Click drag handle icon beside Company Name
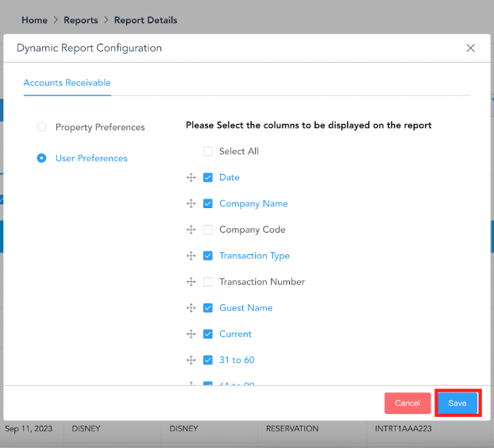The width and height of the screenshot is (494, 448). pyautogui.click(x=191, y=204)
